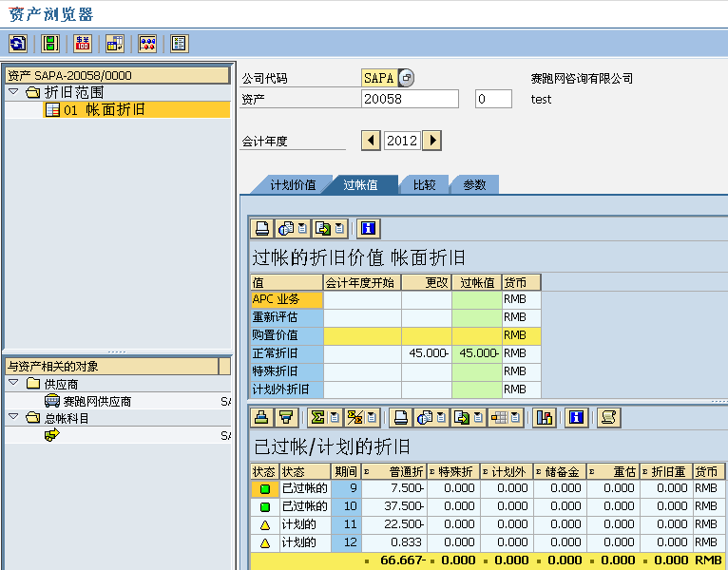Print the posted/planned depreciation list

click(401, 418)
